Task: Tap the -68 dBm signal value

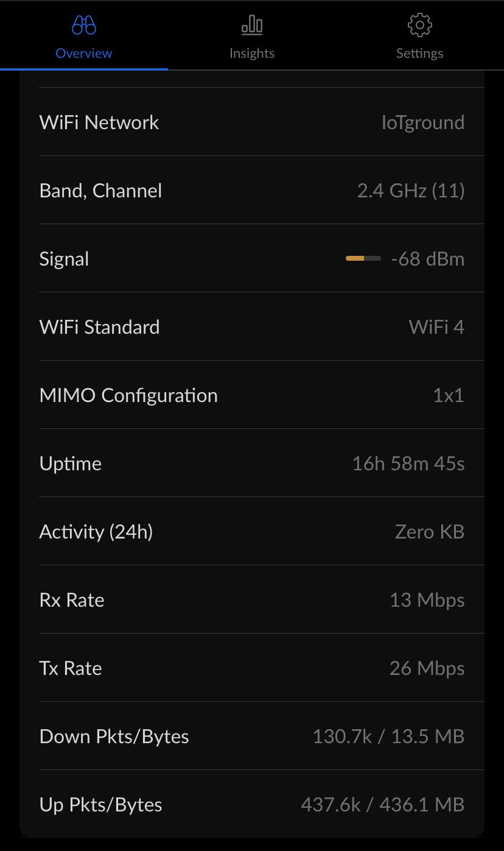Action: 428,259
